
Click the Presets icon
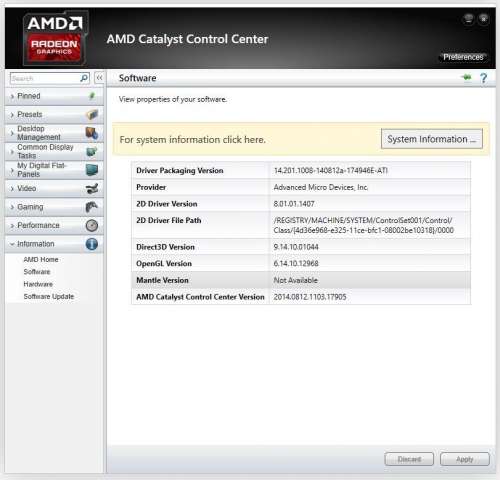coord(92,115)
